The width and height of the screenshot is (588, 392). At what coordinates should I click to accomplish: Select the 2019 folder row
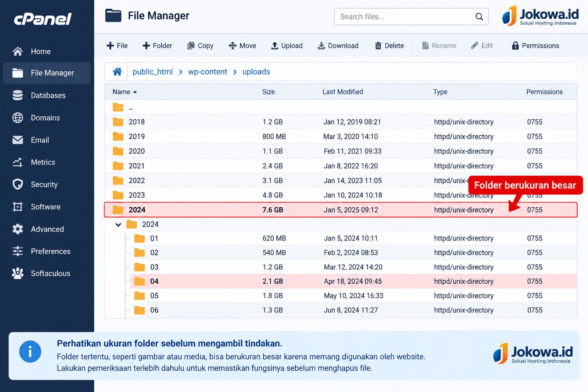[x=341, y=136]
